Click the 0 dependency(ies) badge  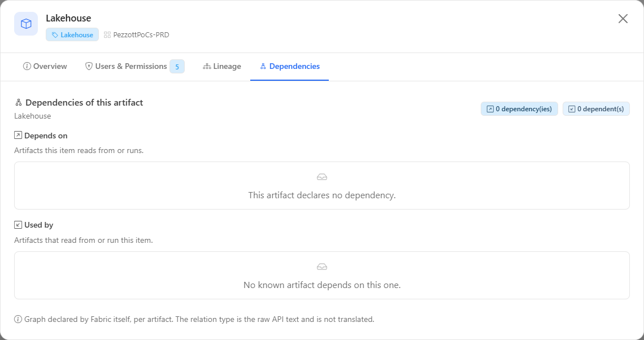519,109
